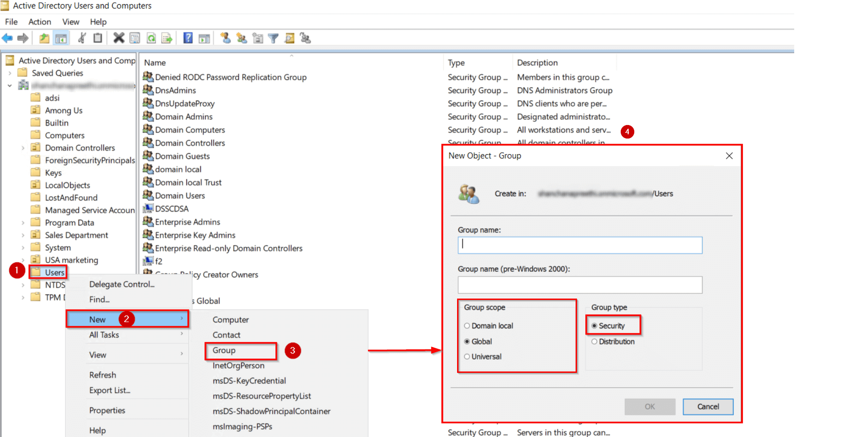Open the Action menu
The height and width of the screenshot is (437, 868).
tap(40, 22)
